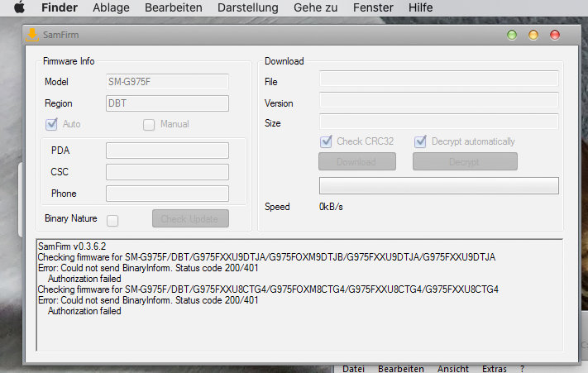The height and width of the screenshot is (373, 588).
Task: Click the yellow SamFirm window button
Action: pyautogui.click(x=533, y=36)
